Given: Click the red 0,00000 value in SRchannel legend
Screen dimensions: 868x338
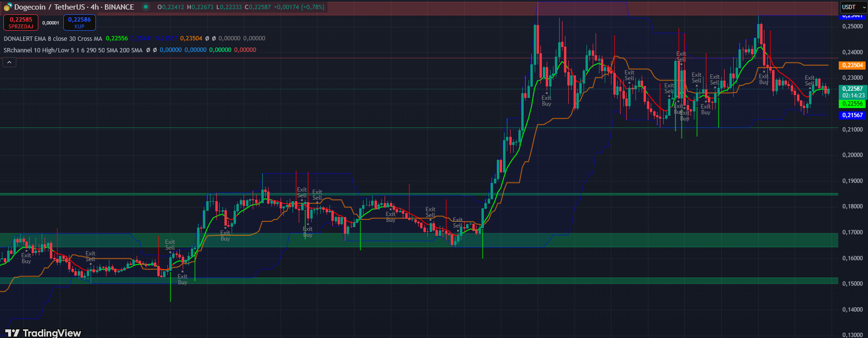Looking at the screenshot, I should [245, 50].
